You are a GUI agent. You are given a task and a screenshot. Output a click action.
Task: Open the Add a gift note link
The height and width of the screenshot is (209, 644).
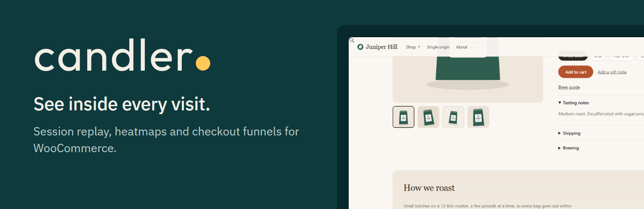[x=612, y=72]
